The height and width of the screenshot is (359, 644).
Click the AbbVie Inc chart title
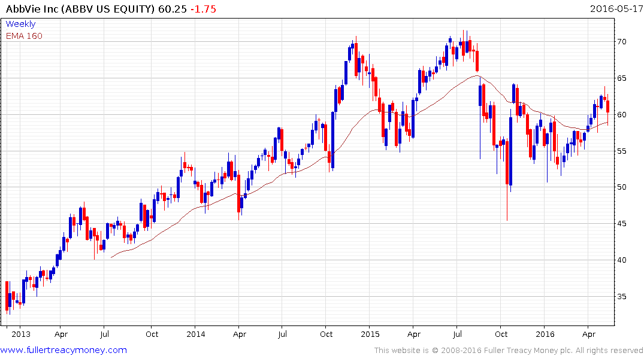[x=81, y=9]
